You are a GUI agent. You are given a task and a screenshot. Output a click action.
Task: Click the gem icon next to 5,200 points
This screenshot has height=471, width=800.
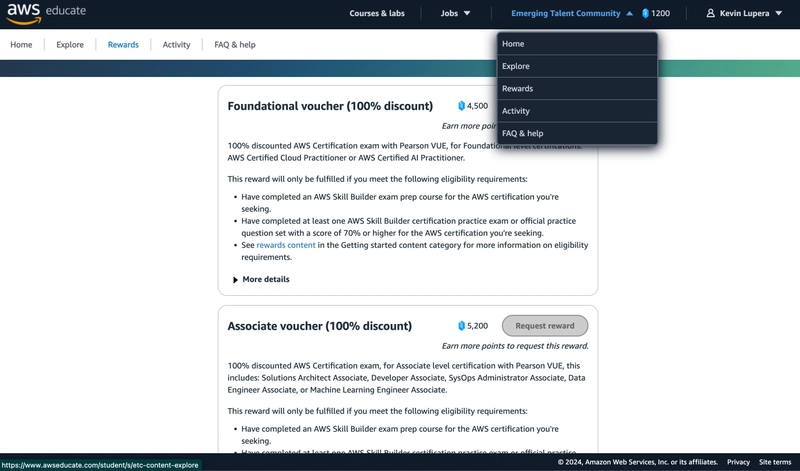click(x=461, y=326)
